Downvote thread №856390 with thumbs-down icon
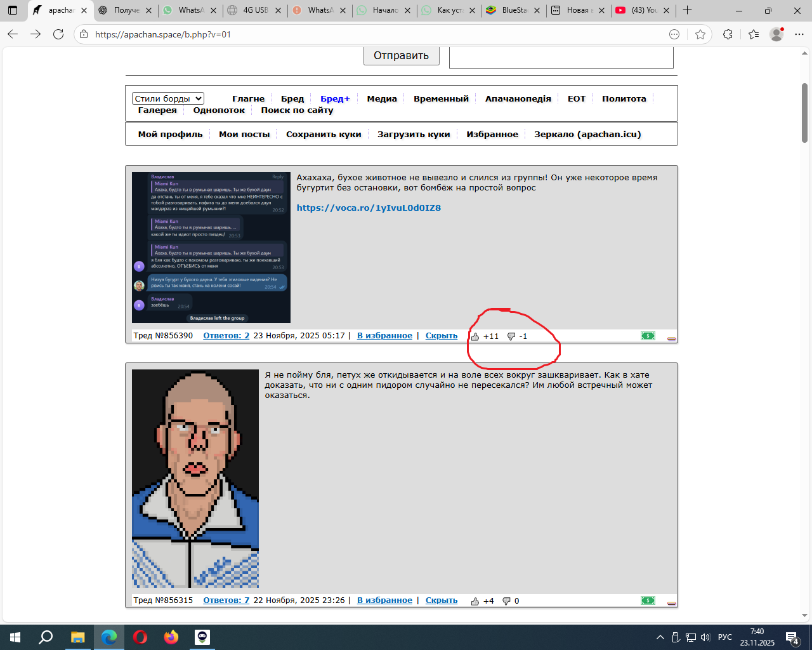 coord(511,336)
